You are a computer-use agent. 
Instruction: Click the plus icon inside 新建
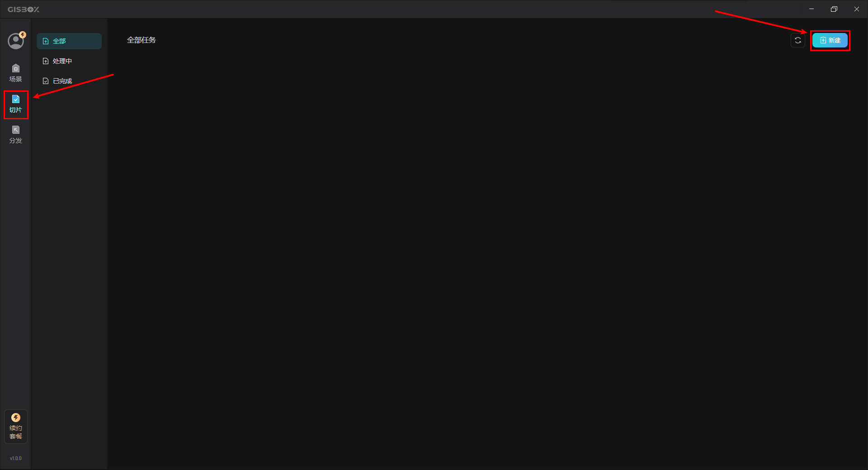(823, 40)
